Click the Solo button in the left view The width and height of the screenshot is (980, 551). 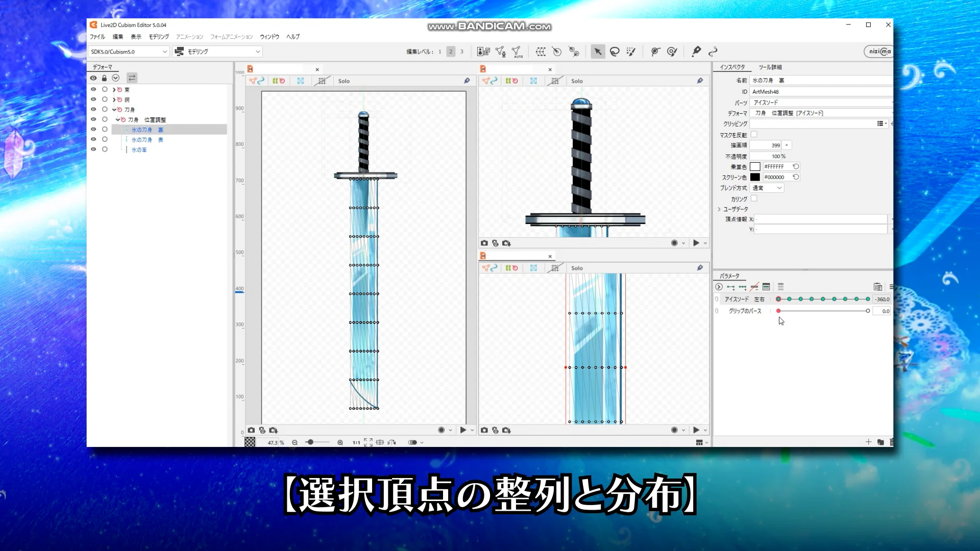coord(344,81)
